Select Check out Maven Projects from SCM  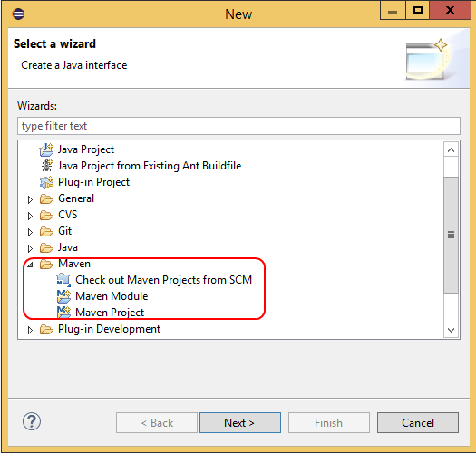coord(163,280)
